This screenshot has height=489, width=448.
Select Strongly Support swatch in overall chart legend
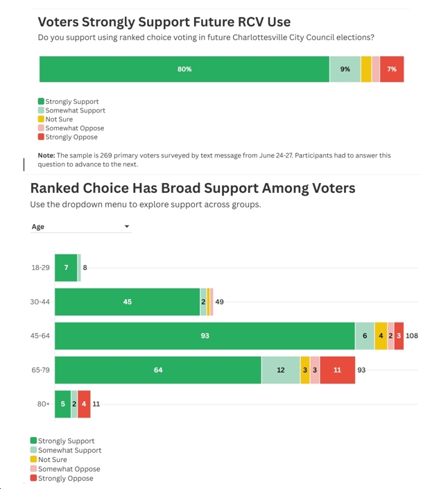(x=42, y=101)
